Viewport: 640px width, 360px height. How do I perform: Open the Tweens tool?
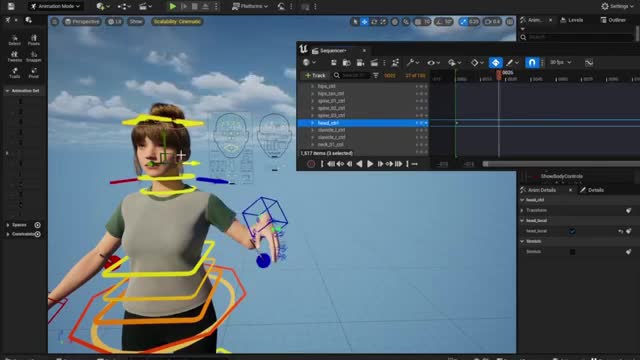[15, 56]
